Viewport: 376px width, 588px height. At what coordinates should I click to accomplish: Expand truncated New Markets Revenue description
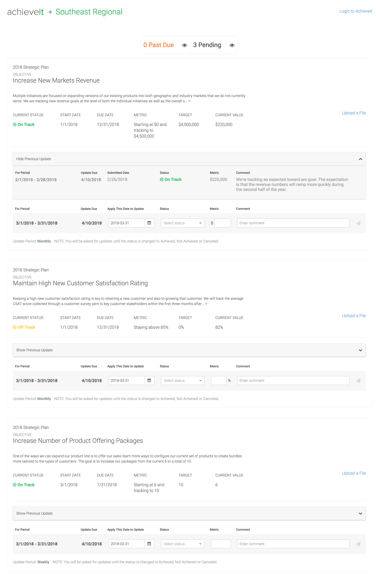(x=189, y=101)
